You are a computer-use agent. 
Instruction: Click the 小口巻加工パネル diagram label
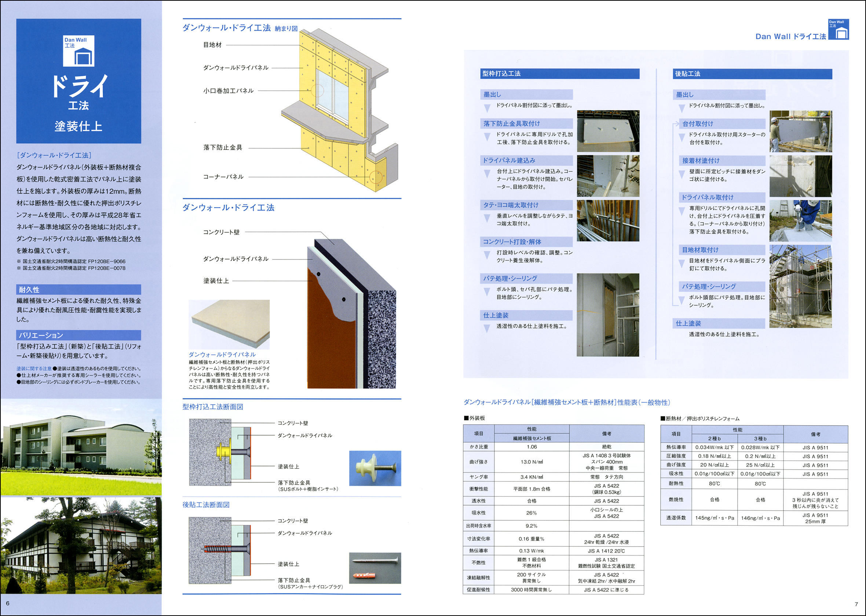click(229, 91)
